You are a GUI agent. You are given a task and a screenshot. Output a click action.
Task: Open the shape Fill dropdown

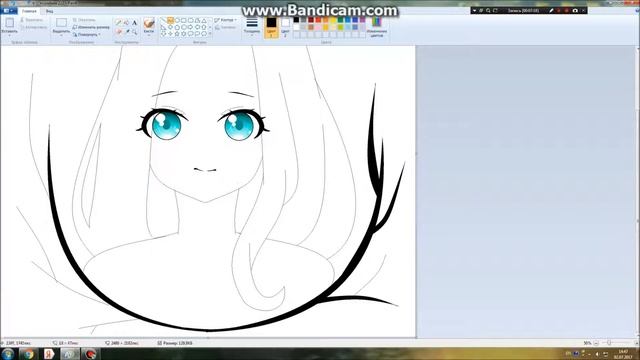click(225, 27)
